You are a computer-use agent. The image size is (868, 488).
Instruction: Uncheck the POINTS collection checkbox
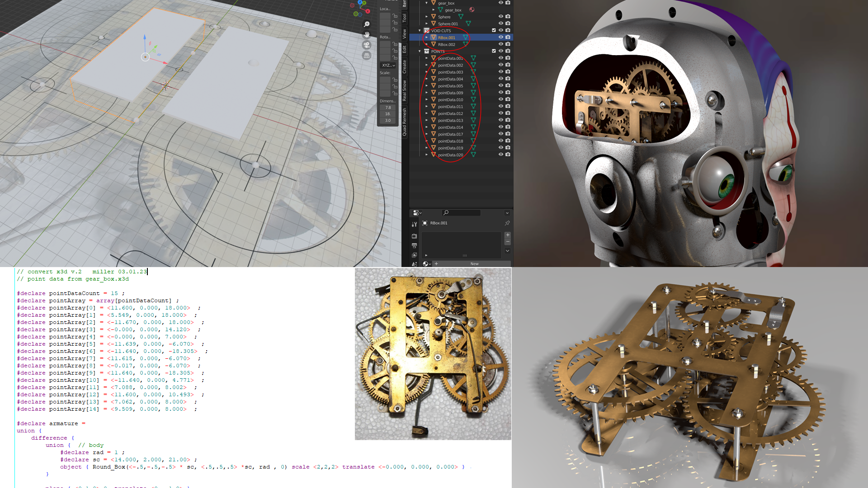coord(494,51)
